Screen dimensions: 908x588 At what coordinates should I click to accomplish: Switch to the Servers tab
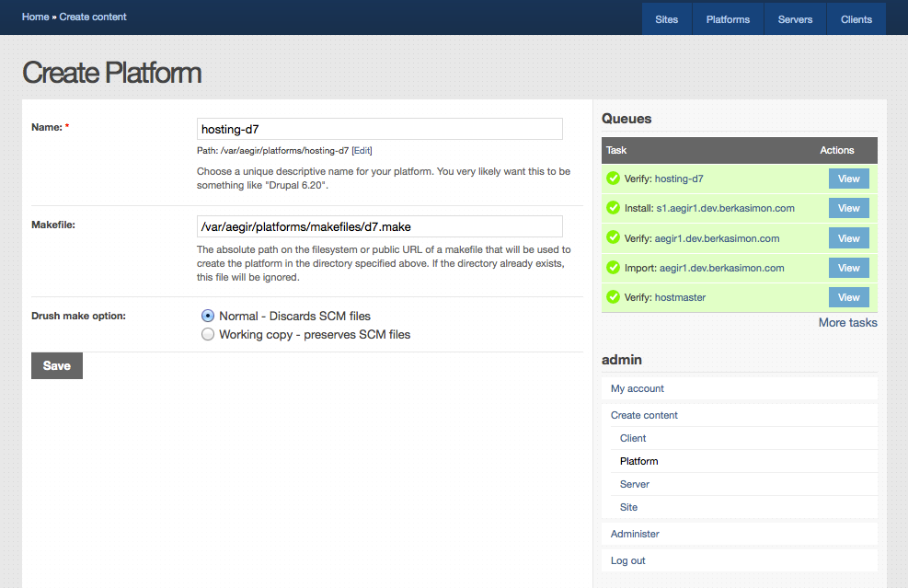coord(795,19)
